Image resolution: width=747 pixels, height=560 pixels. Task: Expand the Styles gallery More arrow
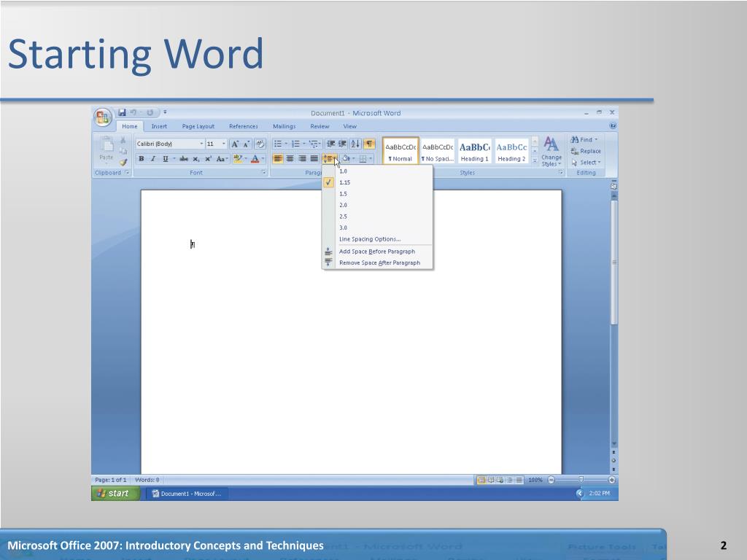535,161
